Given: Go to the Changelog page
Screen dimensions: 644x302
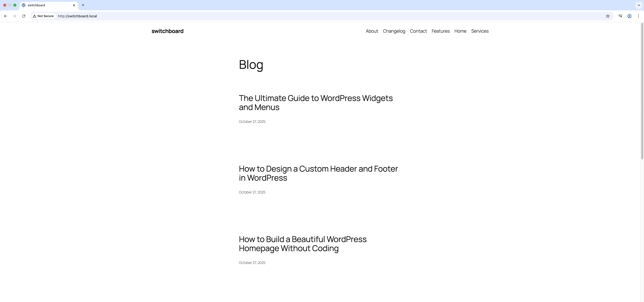Looking at the screenshot, I should pos(394,31).
